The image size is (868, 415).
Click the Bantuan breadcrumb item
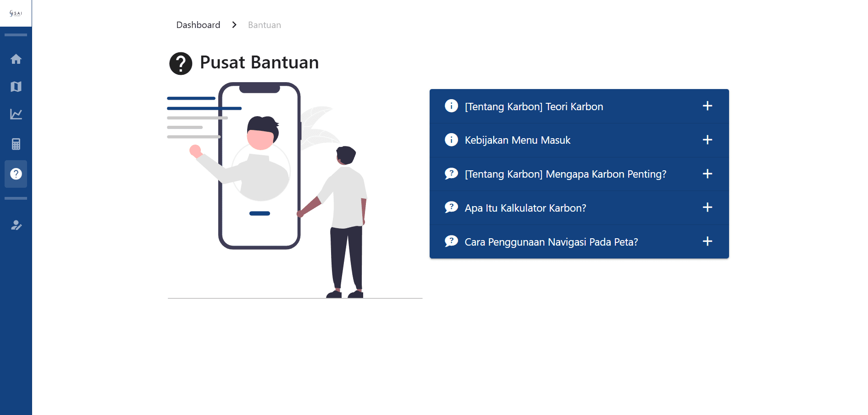click(264, 25)
